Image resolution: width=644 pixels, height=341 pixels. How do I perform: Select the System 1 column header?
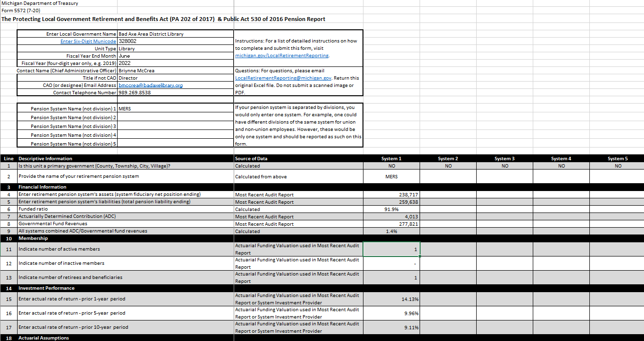point(391,158)
